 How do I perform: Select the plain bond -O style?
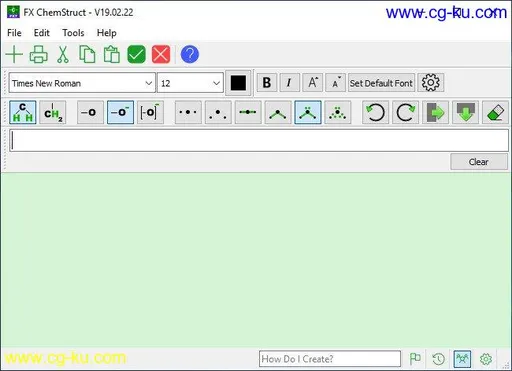point(90,112)
